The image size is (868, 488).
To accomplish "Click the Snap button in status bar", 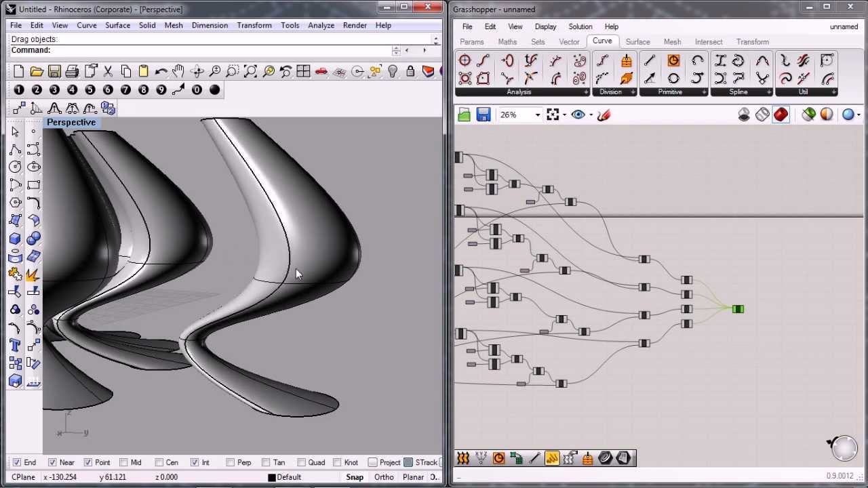I will tap(355, 477).
